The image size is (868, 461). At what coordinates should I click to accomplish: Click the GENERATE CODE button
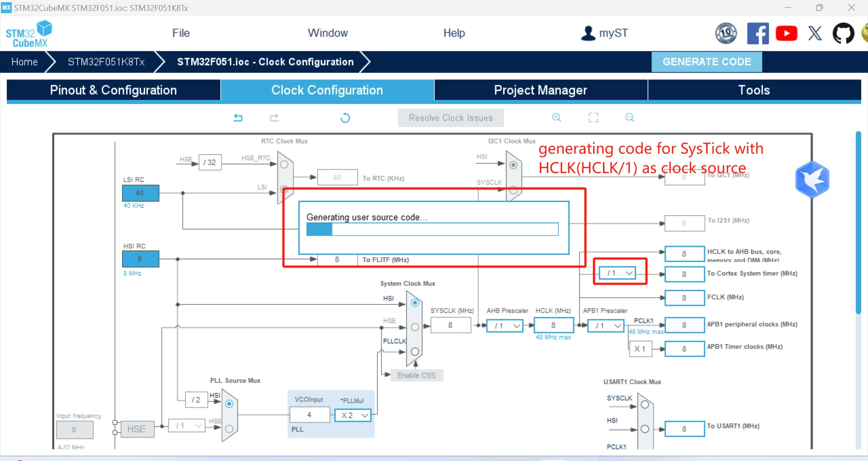pyautogui.click(x=707, y=62)
